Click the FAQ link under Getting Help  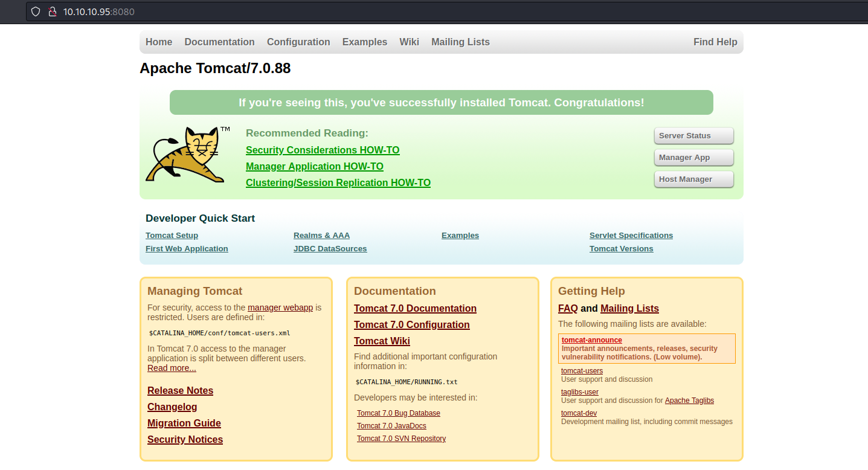click(568, 308)
